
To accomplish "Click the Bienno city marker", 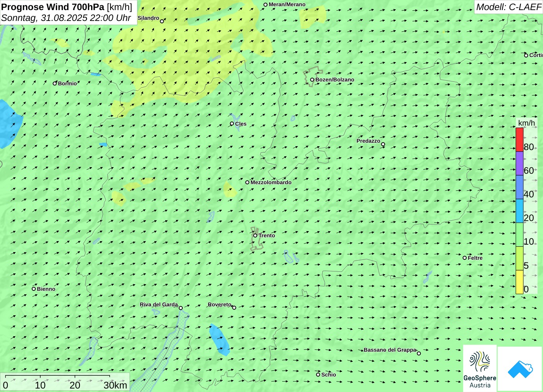I will coord(34,289).
